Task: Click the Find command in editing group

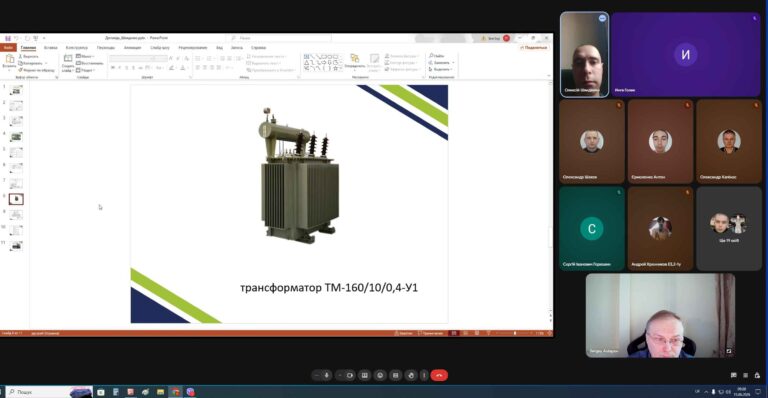Action: click(x=437, y=56)
